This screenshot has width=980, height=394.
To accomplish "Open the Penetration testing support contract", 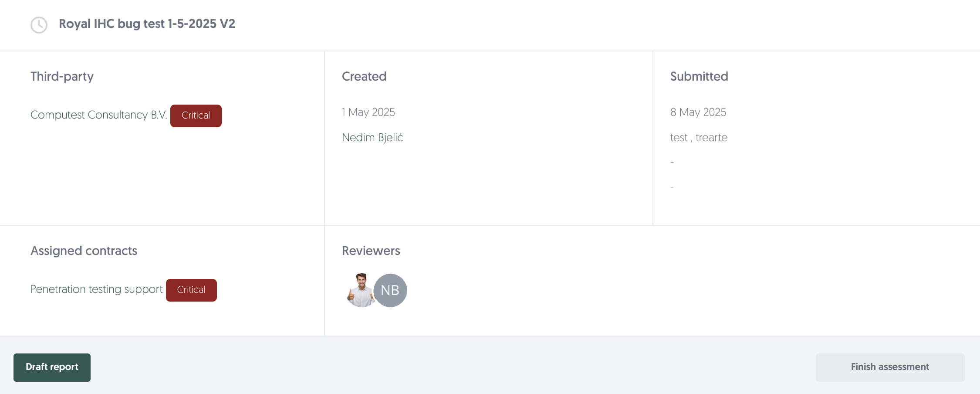I will [x=96, y=289].
